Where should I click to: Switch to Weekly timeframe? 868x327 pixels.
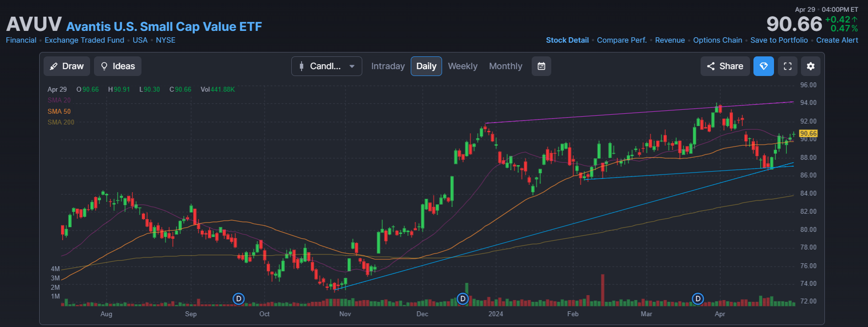(x=463, y=66)
